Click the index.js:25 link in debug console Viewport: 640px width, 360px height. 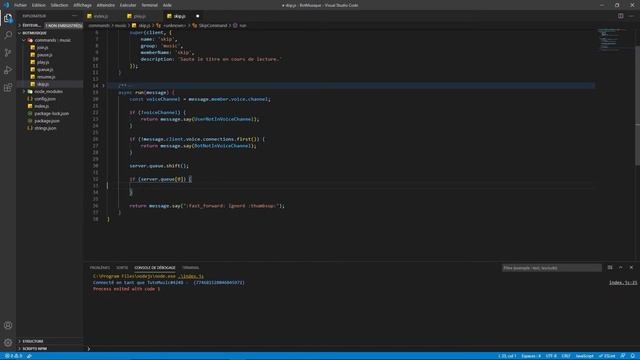pos(623,282)
